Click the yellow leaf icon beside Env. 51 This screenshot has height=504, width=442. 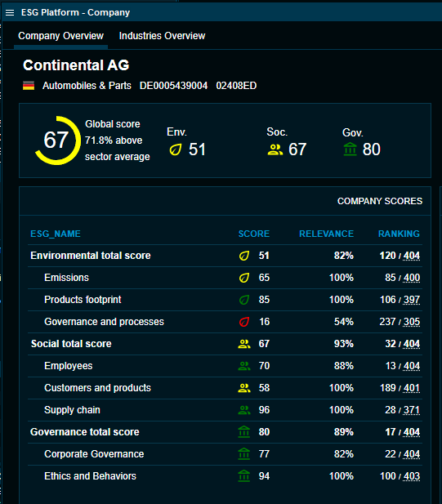click(176, 149)
